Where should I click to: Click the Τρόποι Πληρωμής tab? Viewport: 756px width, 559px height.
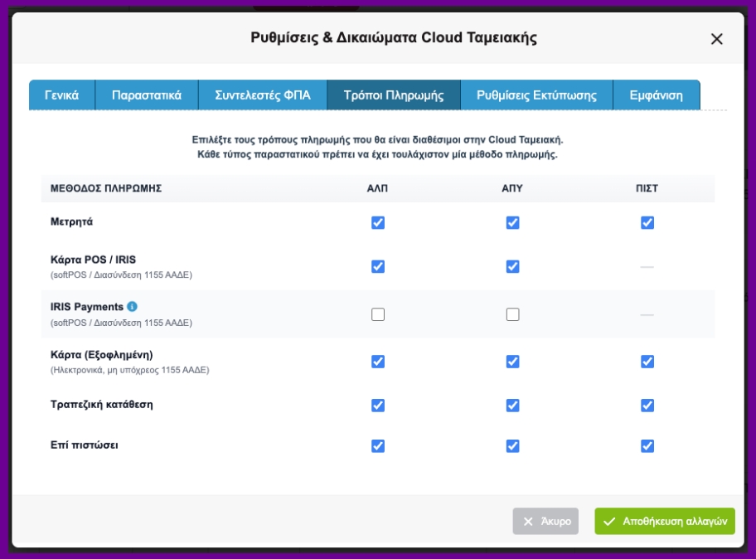click(394, 95)
